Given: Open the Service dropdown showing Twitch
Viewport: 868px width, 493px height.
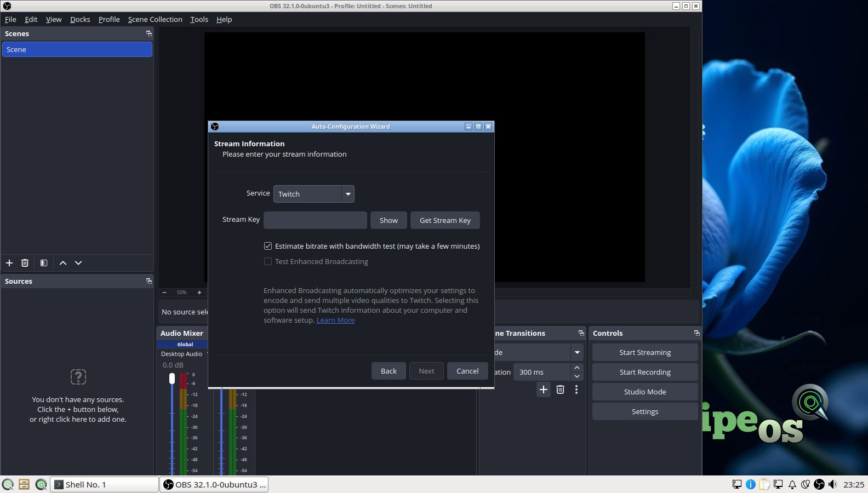Looking at the screenshot, I should (x=314, y=194).
